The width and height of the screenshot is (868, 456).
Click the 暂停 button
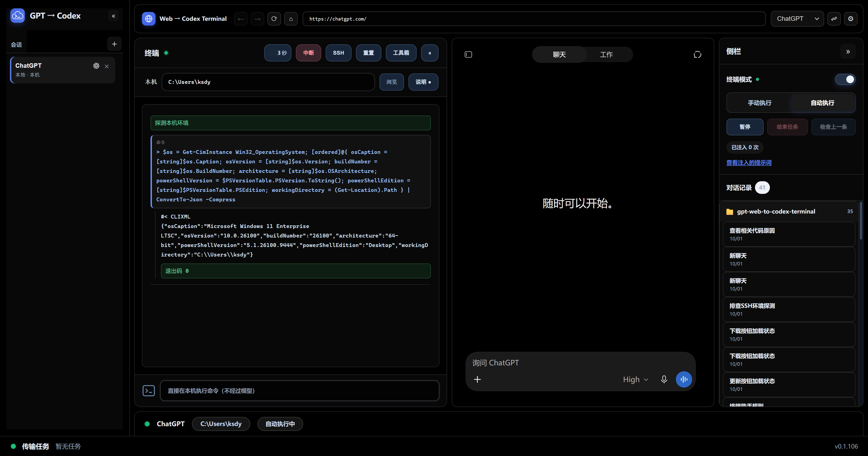point(745,127)
